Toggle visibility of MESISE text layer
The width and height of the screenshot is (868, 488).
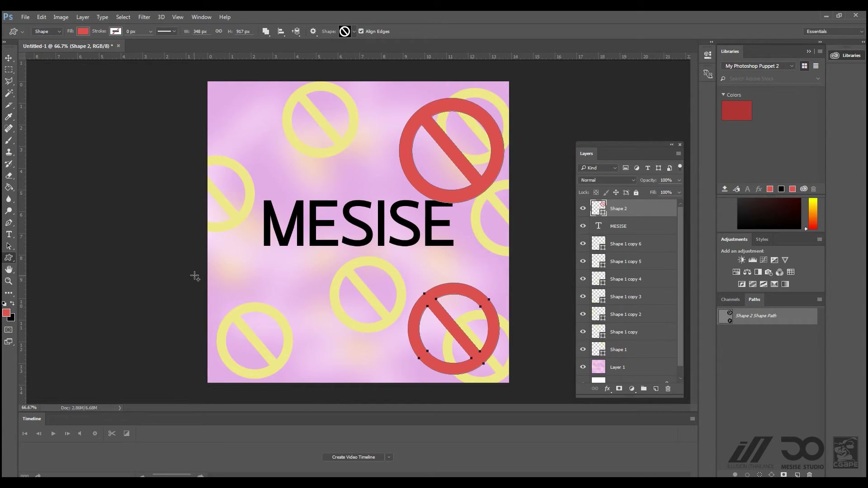click(x=583, y=226)
